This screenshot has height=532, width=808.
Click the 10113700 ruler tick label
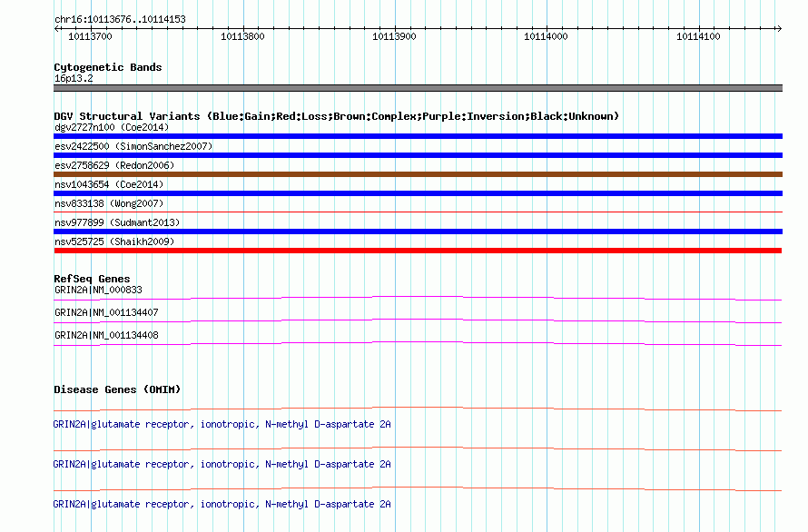(90, 36)
